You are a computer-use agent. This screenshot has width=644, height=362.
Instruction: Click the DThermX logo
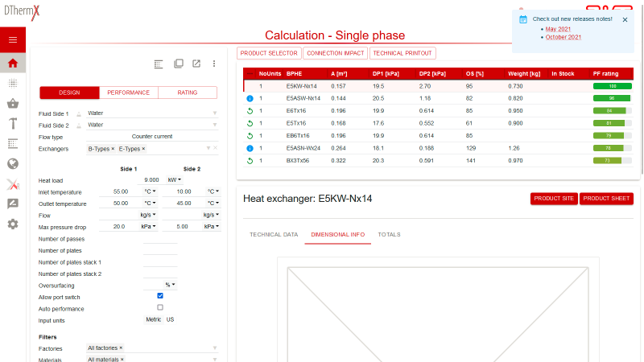coord(22,11)
